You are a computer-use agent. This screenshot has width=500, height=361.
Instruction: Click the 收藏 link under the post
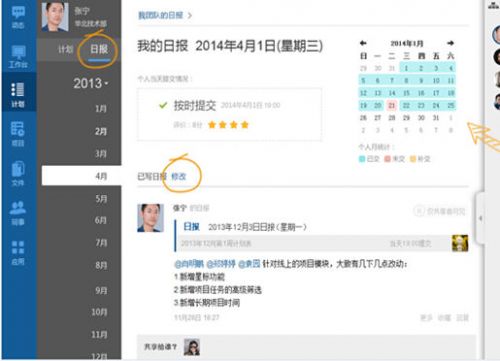(444, 318)
